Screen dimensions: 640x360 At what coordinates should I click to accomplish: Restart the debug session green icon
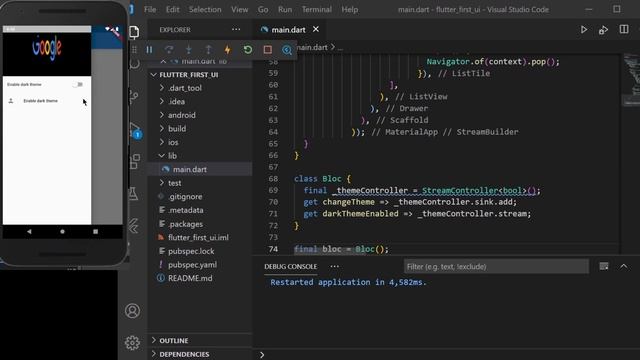tap(248, 50)
